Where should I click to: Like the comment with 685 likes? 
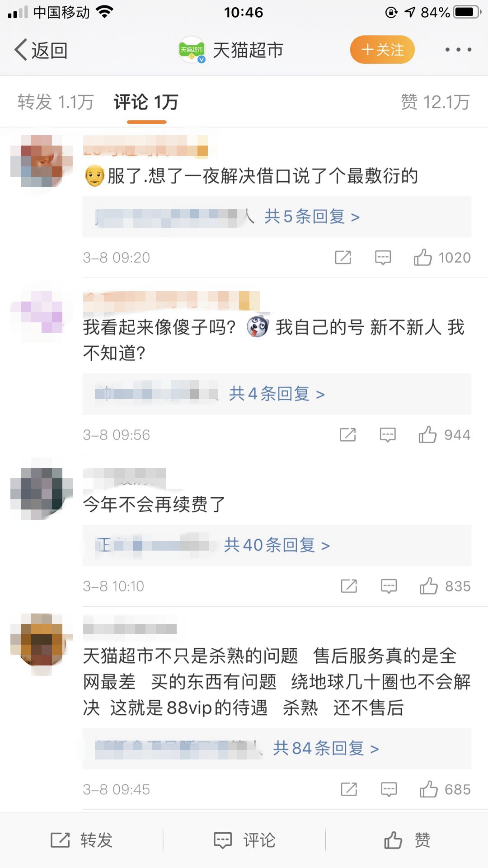[445, 789]
